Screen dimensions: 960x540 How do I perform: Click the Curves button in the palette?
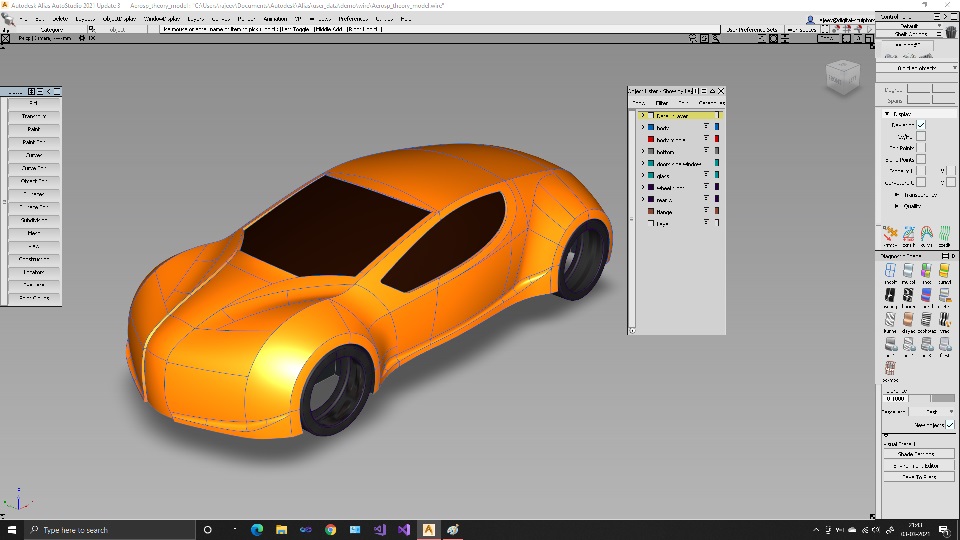click(x=34, y=155)
